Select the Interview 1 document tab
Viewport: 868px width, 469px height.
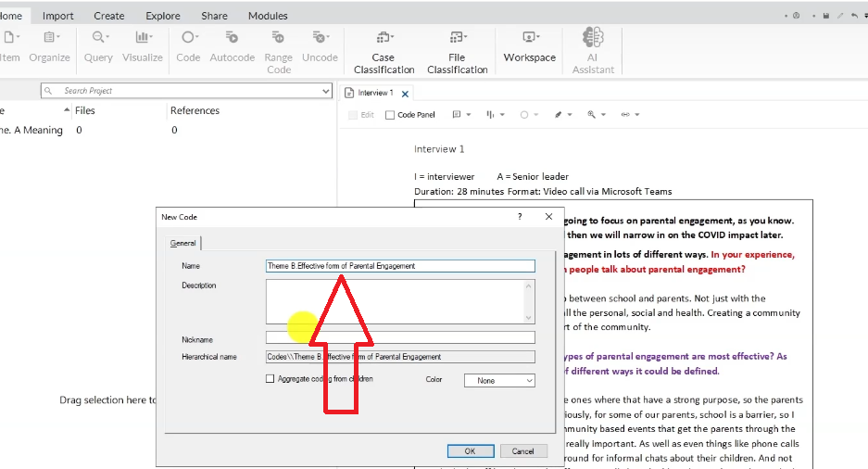click(375, 93)
